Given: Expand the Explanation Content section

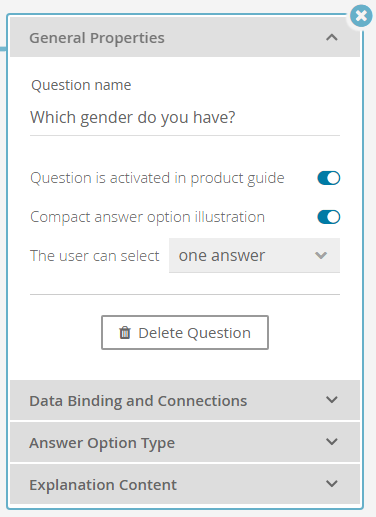Looking at the screenshot, I should (x=185, y=484).
